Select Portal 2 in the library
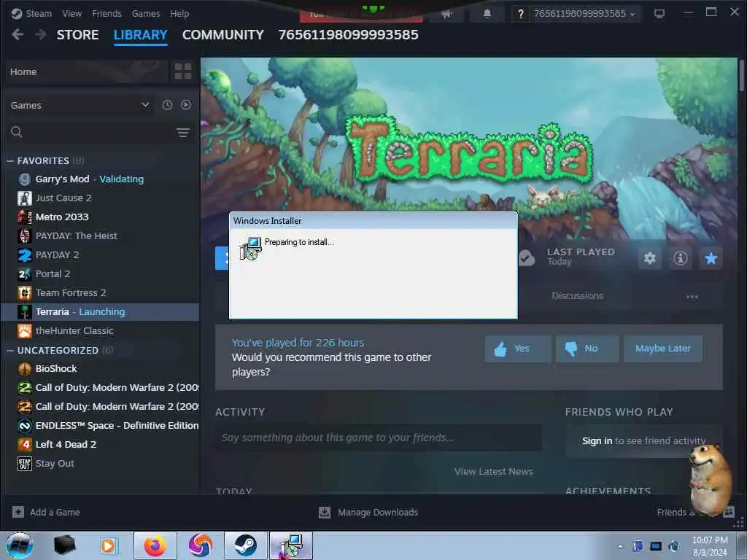Screen dimensions: 747x560 100,274
